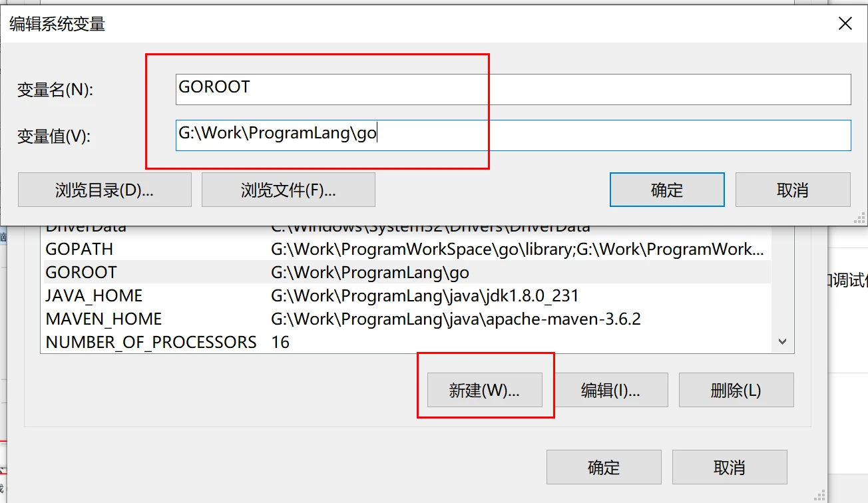Screen dimensions: 868x503
Task: Click 取消 at the bottom of window
Action: (728, 466)
